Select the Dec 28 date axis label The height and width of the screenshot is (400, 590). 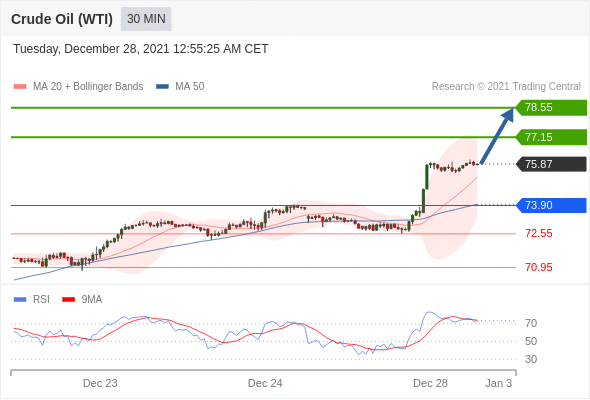(430, 383)
